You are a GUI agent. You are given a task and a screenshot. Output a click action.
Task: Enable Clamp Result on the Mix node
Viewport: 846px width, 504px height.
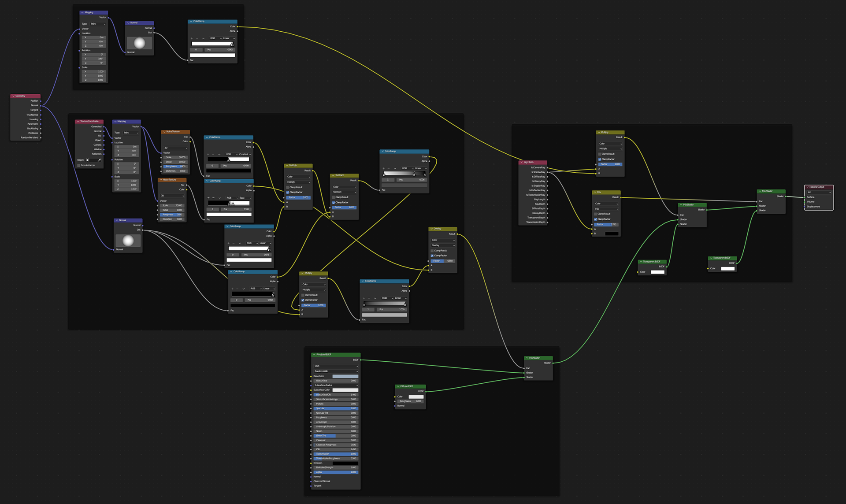click(x=595, y=214)
